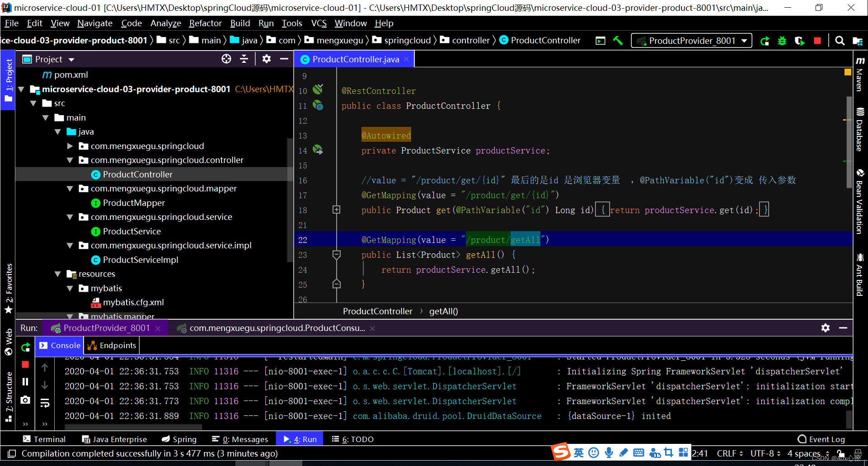The height and width of the screenshot is (466, 868).
Task: Open the Terminal tool window
Action: coord(44,439)
